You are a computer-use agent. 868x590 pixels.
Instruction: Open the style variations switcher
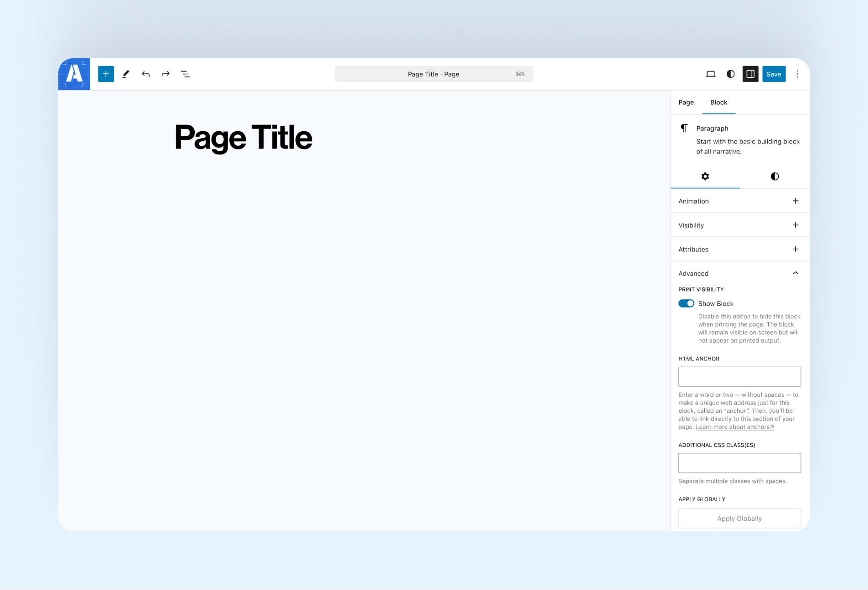730,74
